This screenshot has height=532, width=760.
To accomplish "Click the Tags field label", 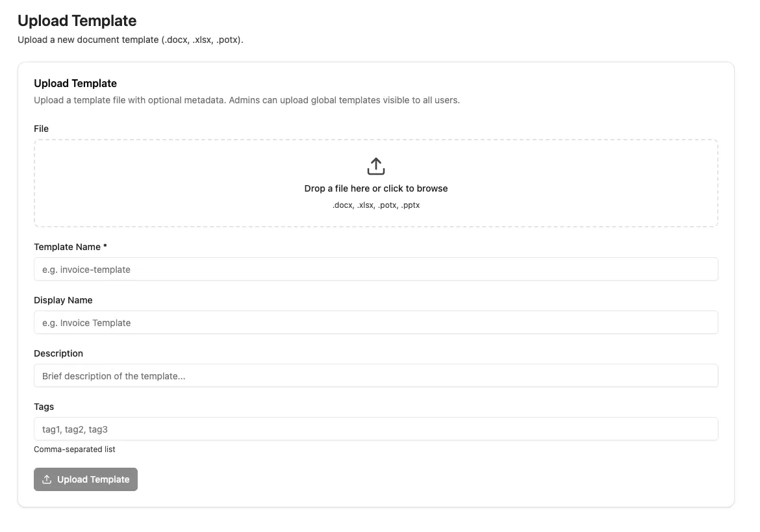I will coord(44,406).
